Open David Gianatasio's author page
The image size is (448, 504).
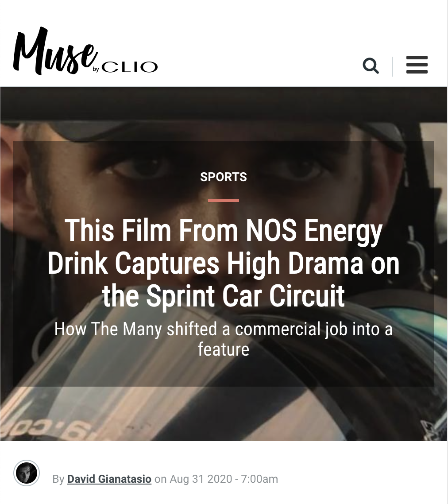tap(109, 479)
